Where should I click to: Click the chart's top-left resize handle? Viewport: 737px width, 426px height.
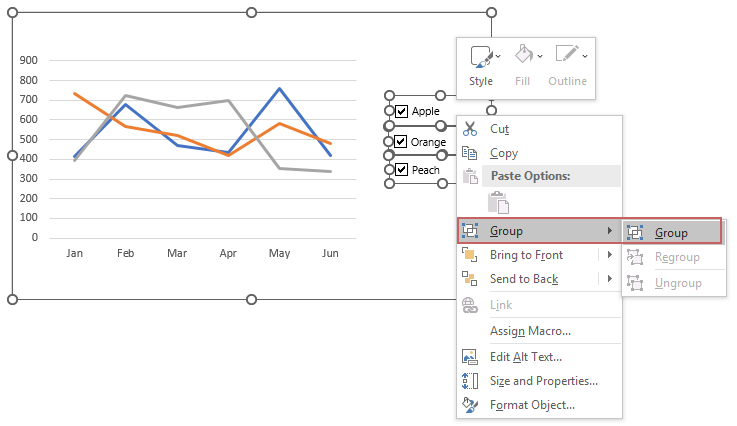coord(13,13)
